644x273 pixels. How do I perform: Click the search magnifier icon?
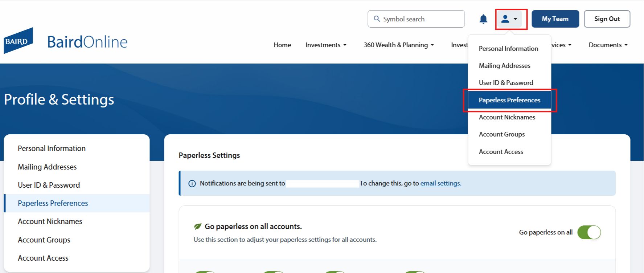[x=377, y=19]
